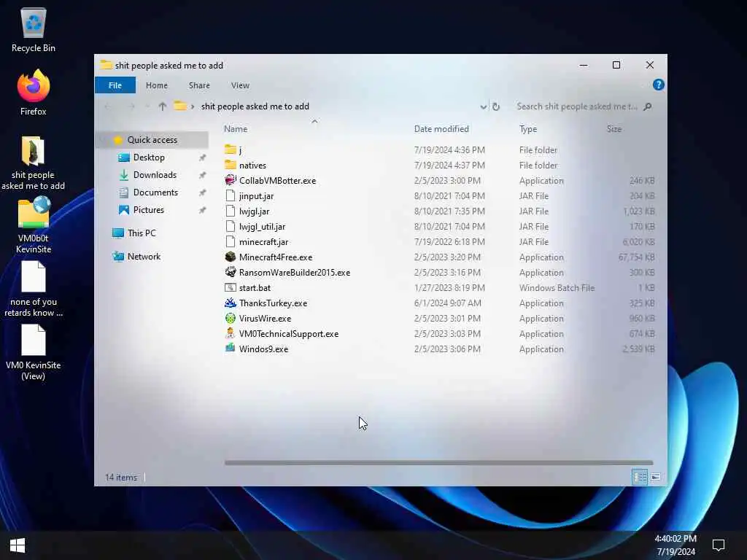This screenshot has width=747, height=560.
Task: Open Documents in the navigation pane
Action: pyautogui.click(x=155, y=192)
